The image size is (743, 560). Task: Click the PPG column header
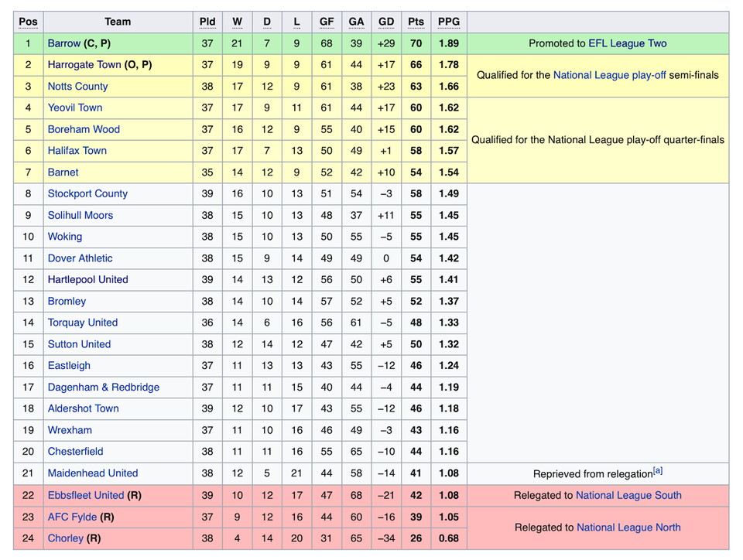tap(448, 22)
